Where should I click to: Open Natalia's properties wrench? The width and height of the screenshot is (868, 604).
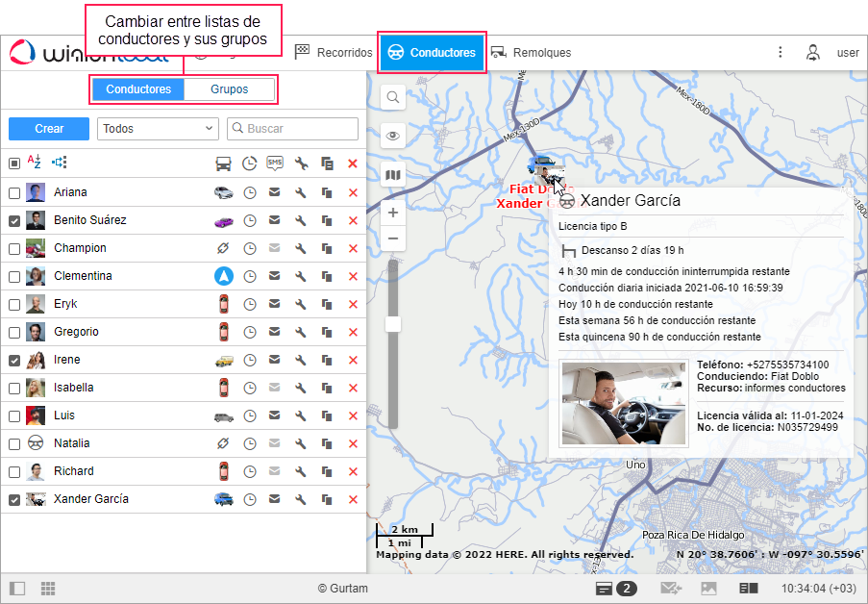pos(301,443)
